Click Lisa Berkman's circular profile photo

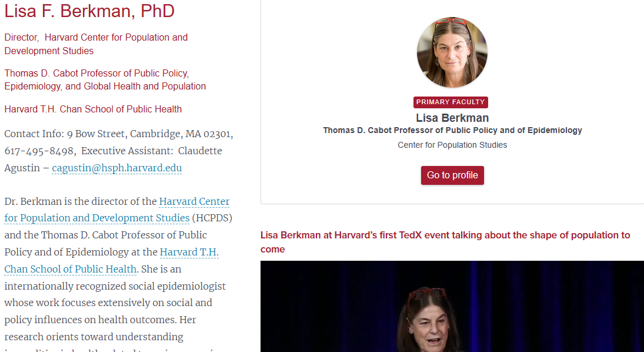click(x=452, y=52)
